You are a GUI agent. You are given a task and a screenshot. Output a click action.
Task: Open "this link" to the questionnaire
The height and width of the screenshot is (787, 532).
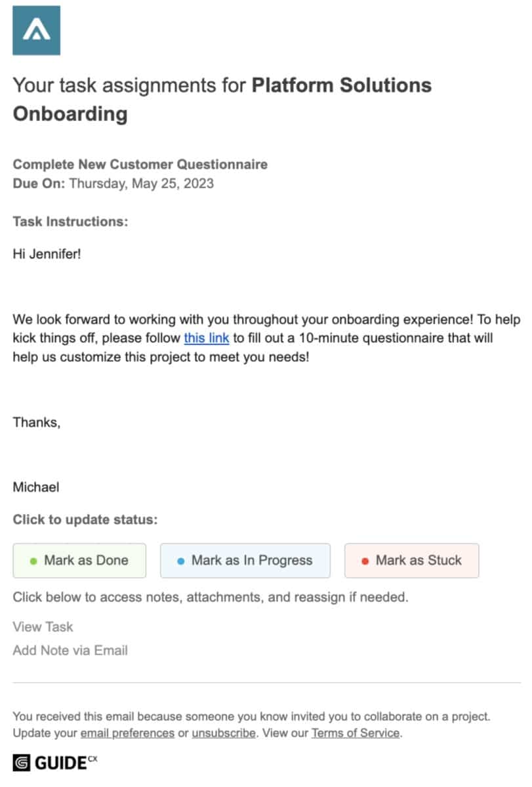[x=207, y=338]
